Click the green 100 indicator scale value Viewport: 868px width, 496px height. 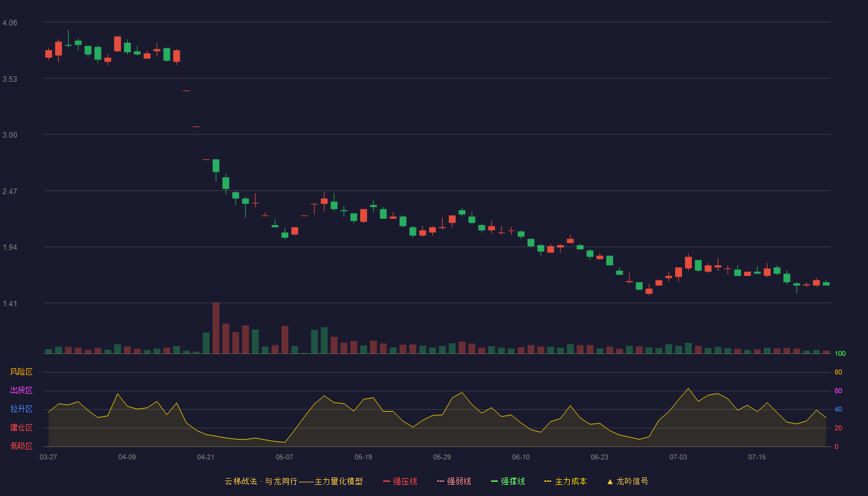point(840,354)
